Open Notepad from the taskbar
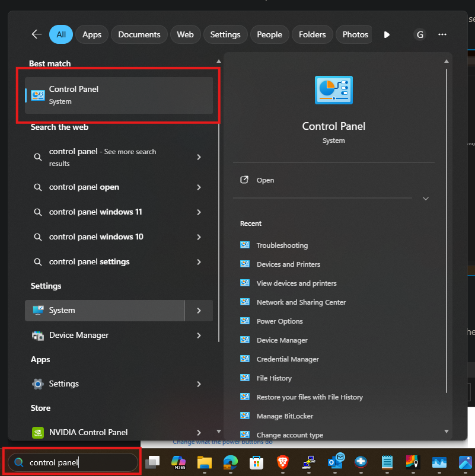This screenshot has width=475, height=476. [x=387, y=462]
